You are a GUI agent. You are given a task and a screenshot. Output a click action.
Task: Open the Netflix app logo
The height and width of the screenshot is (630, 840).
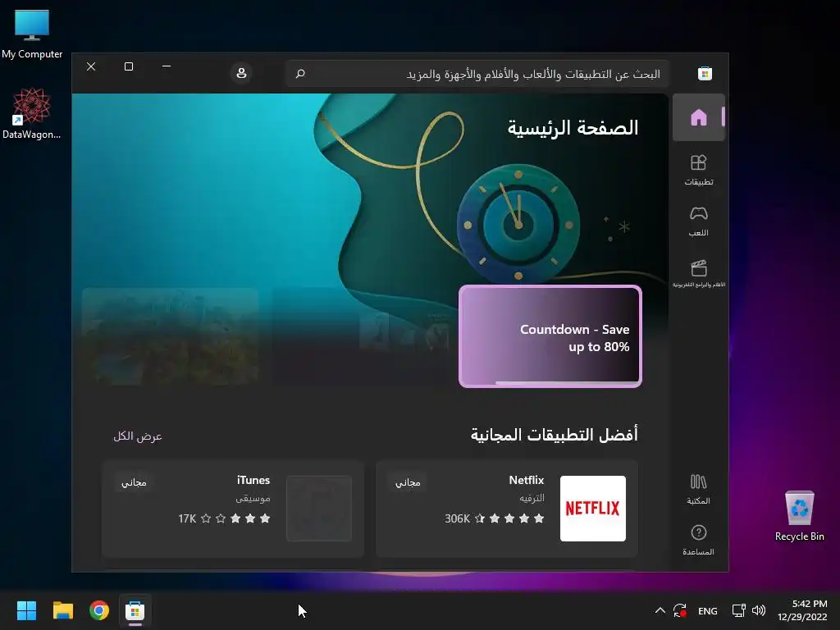592,509
